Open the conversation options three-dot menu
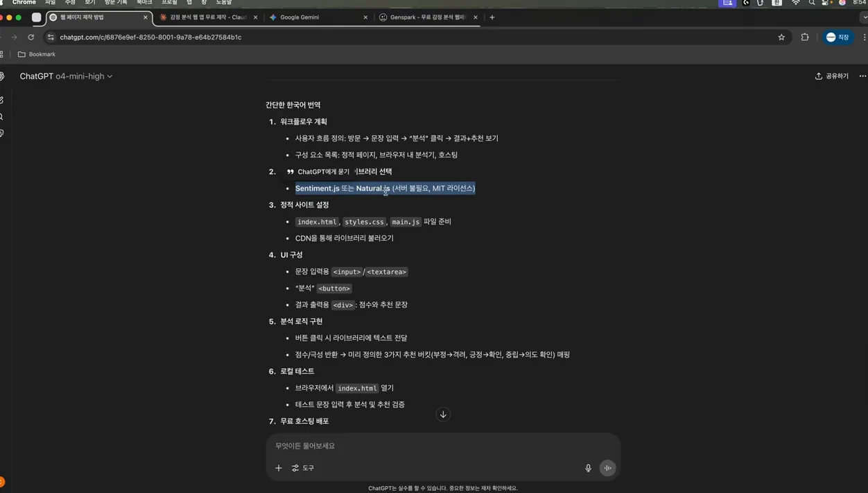 tap(862, 76)
